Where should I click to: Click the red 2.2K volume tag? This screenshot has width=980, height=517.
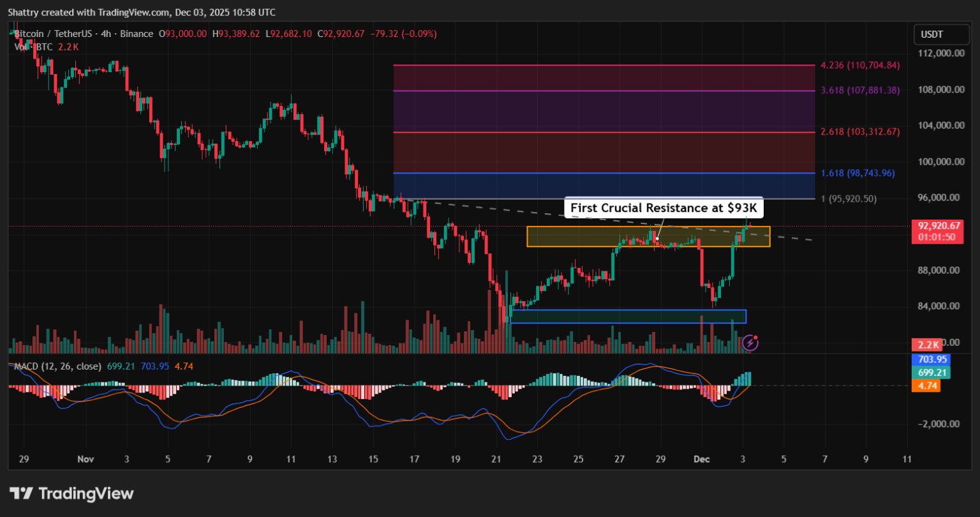pyautogui.click(x=926, y=344)
